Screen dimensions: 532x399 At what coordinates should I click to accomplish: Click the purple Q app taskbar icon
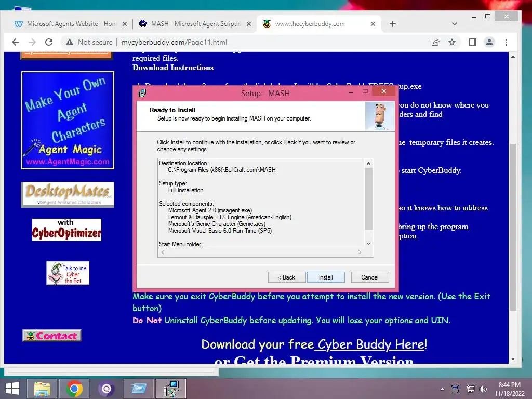click(x=106, y=389)
